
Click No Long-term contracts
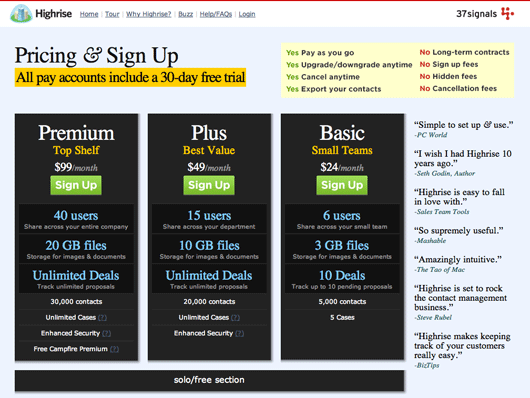pos(464,52)
